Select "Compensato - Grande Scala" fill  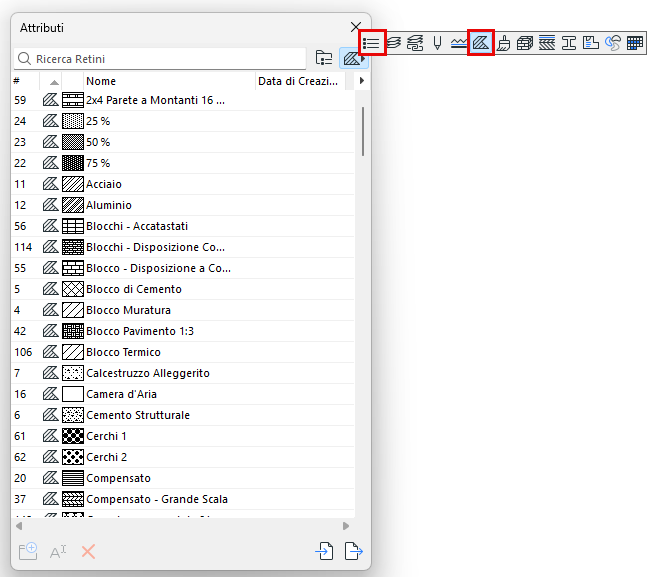183,499
